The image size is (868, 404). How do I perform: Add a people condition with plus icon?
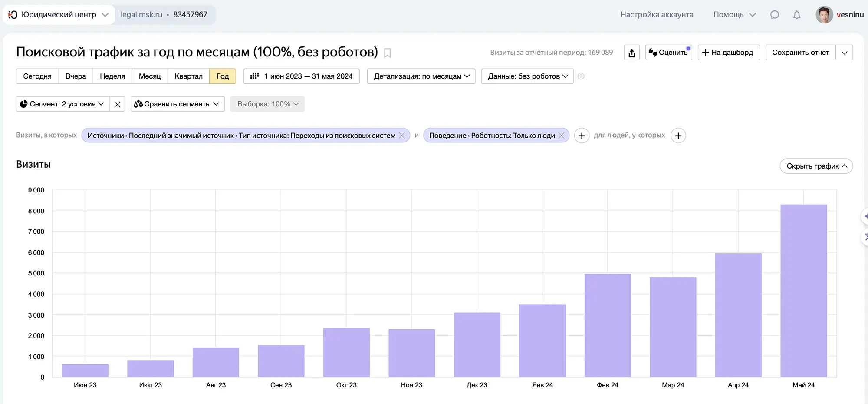(x=678, y=136)
